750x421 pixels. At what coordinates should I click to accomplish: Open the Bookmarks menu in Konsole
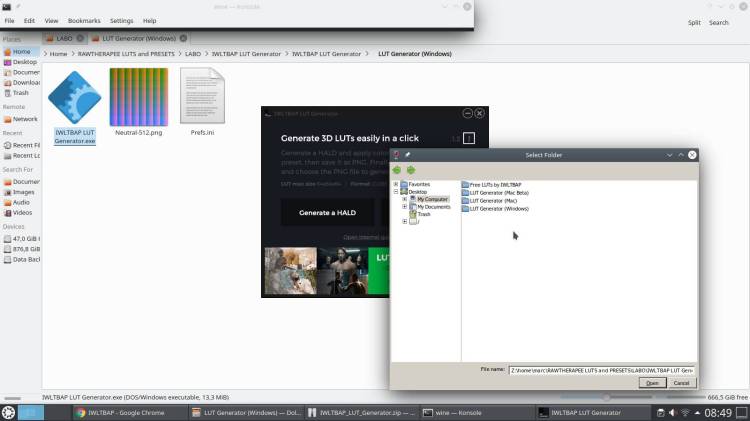84,21
